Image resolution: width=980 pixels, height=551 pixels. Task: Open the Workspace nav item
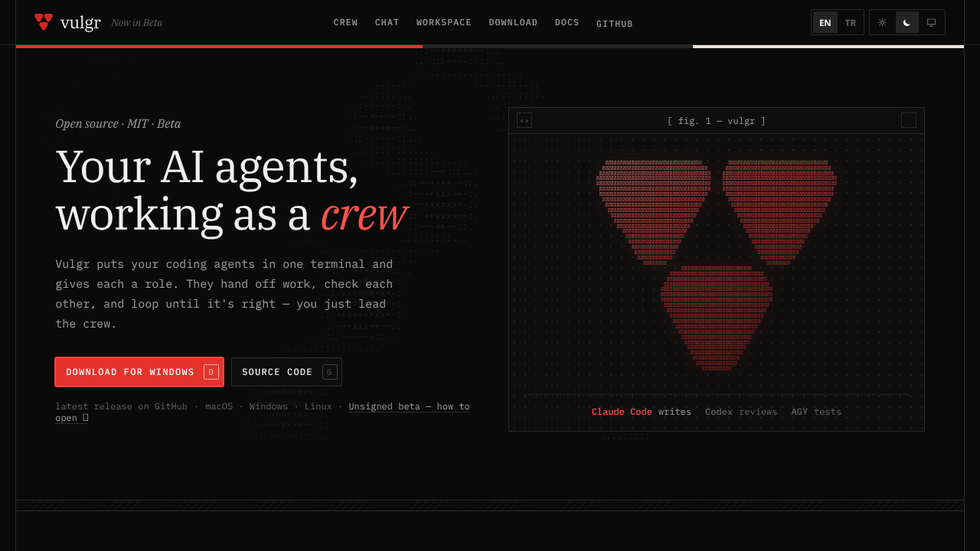[444, 23]
